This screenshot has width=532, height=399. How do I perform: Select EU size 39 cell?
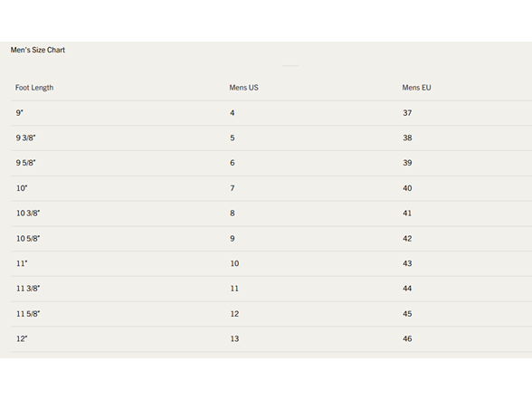pyautogui.click(x=407, y=163)
